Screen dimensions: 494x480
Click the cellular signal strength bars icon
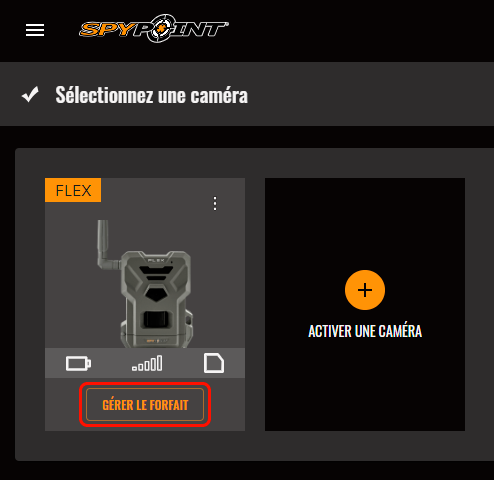[147, 363]
